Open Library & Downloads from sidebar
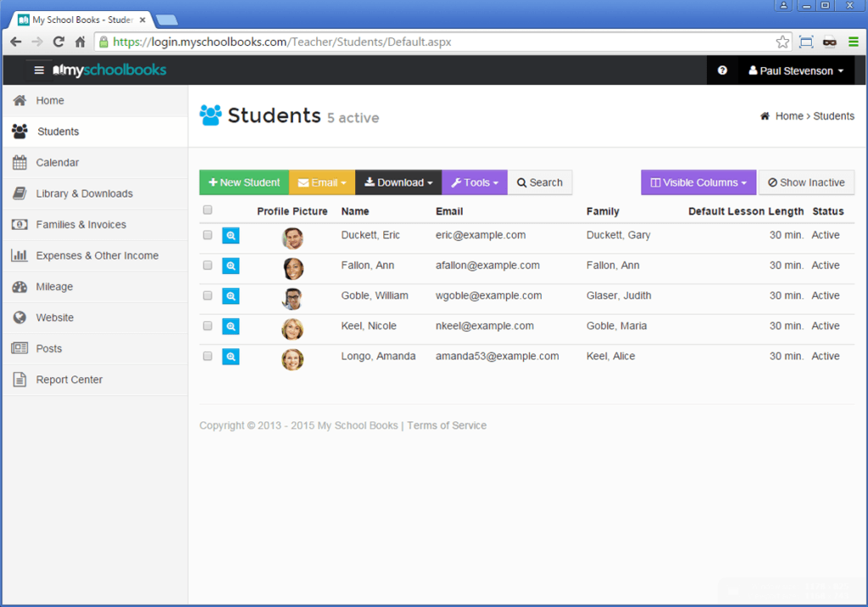Viewport: 868px width, 607px height. click(x=18, y=193)
